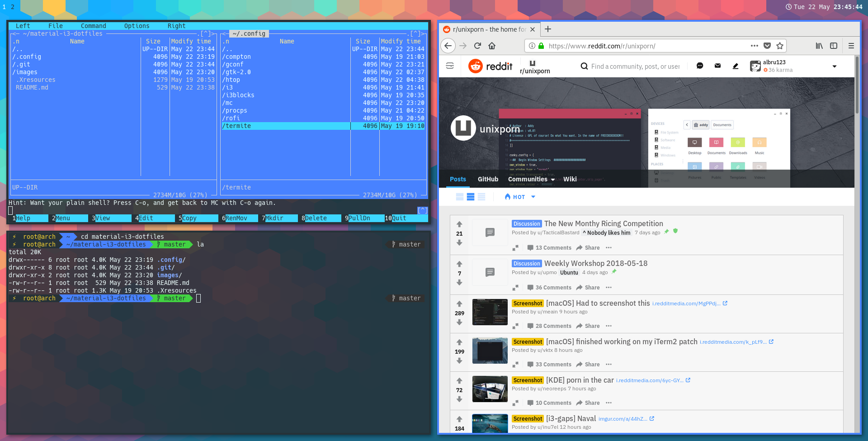Open the Wiki tab
The width and height of the screenshot is (868, 441).
tap(570, 179)
